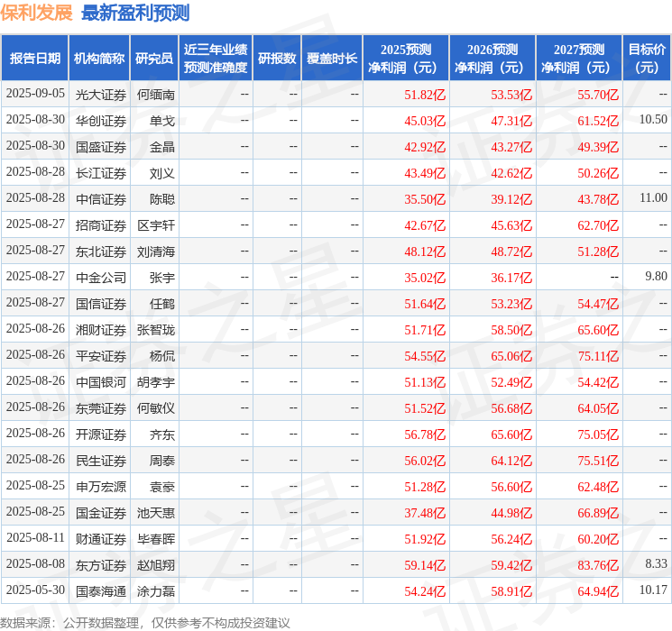Click analyst name 周泰
672x631 pixels.
[162, 461]
